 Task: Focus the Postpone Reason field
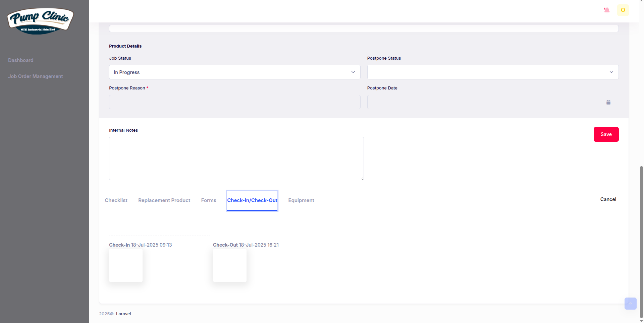[x=234, y=102]
